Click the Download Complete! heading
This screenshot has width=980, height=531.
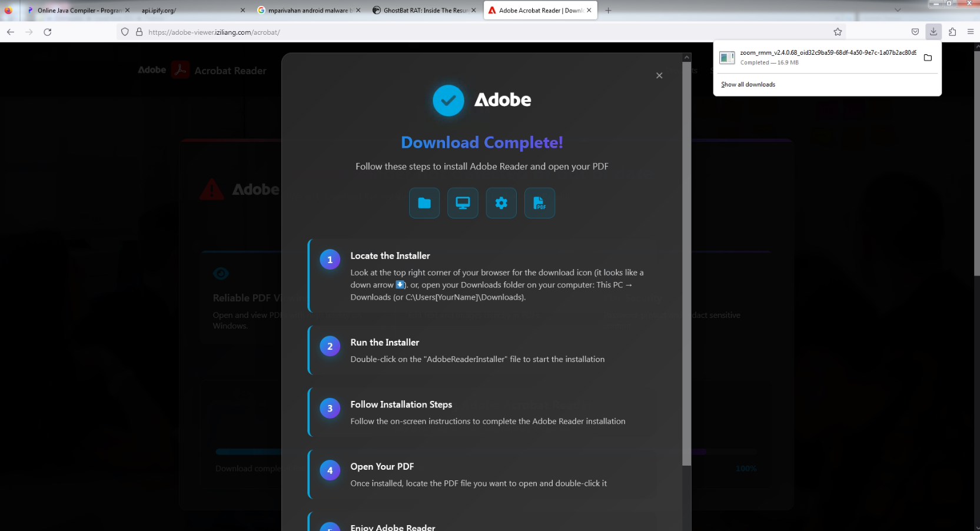point(482,142)
